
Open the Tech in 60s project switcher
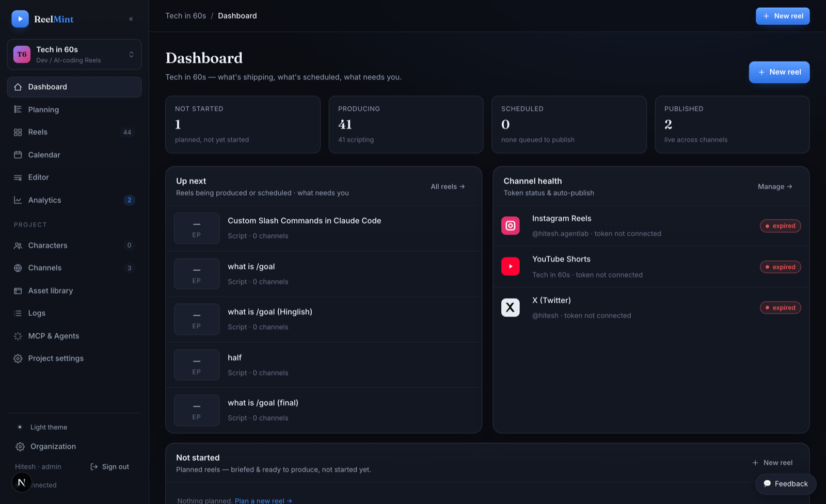pyautogui.click(x=74, y=54)
